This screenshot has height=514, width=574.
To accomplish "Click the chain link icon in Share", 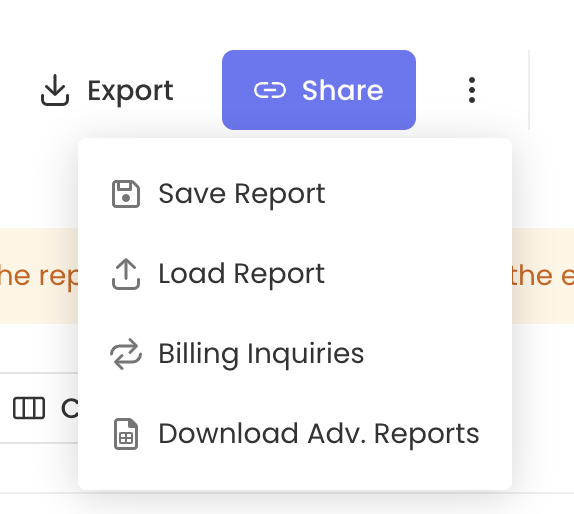I will pyautogui.click(x=270, y=90).
